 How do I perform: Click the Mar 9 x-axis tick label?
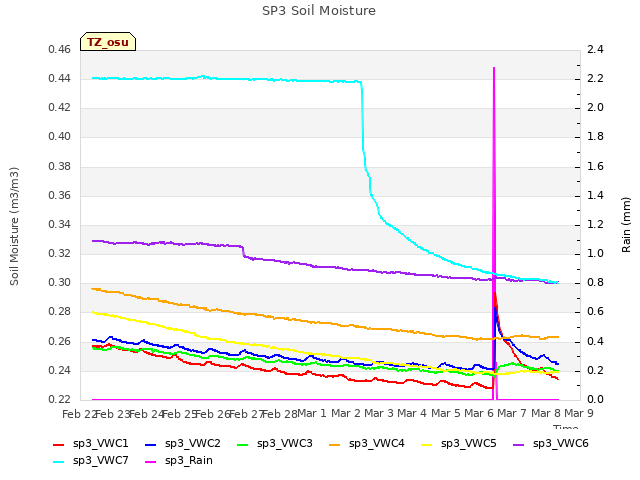point(579,413)
